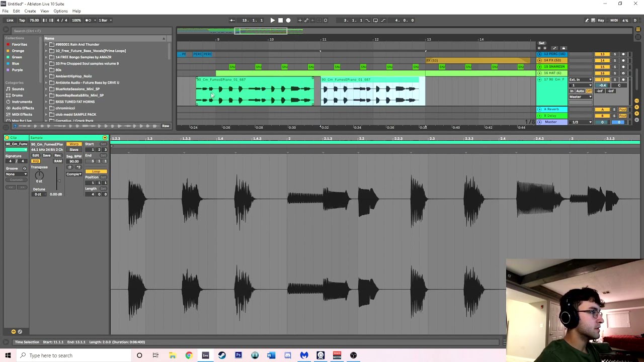Open the Options menu
Screen dimensions: 644x362
point(60,11)
